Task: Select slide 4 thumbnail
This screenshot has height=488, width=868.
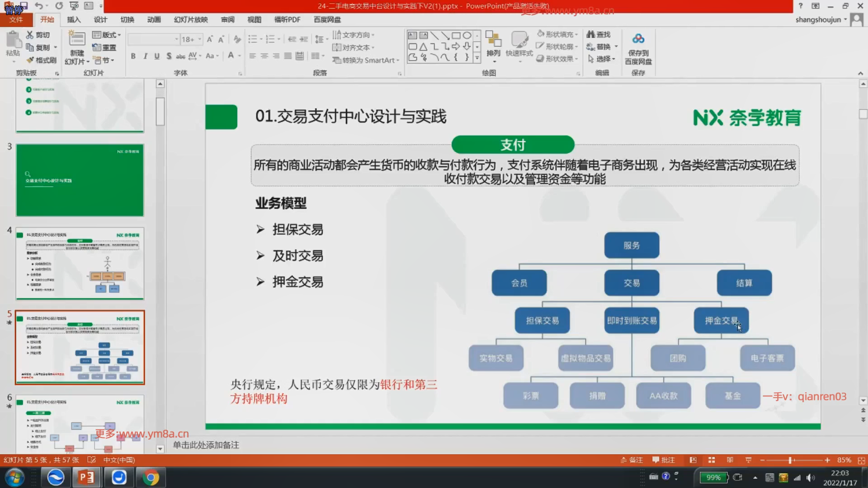Action: [80, 263]
